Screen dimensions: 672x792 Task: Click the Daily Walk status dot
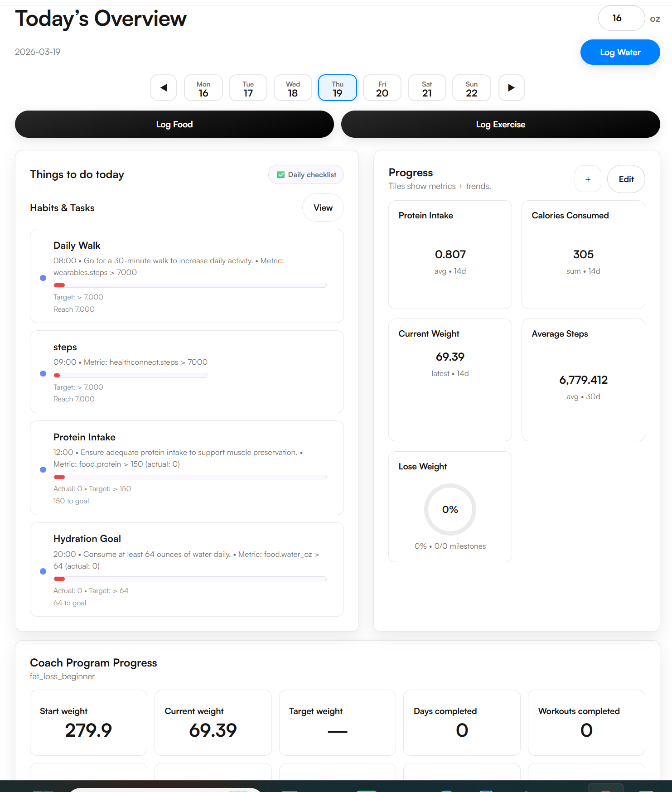point(43,278)
